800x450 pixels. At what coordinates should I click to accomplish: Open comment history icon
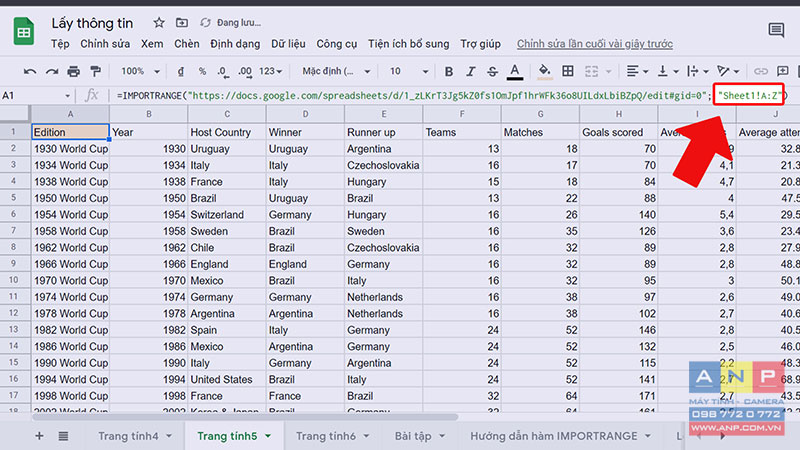[x=776, y=30]
